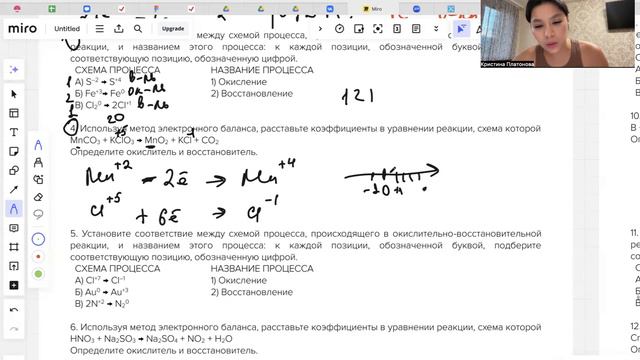
Task: Redo the last undone action
Action: (x=14, y=329)
